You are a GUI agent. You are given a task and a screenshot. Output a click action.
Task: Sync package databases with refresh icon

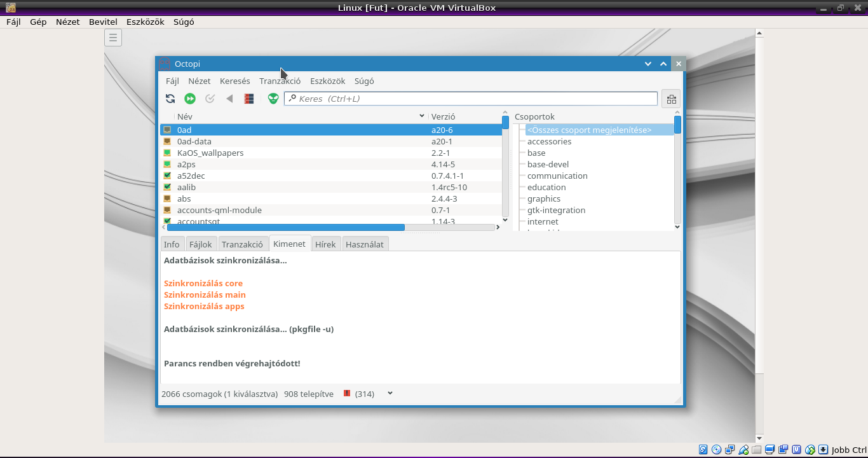click(x=170, y=99)
